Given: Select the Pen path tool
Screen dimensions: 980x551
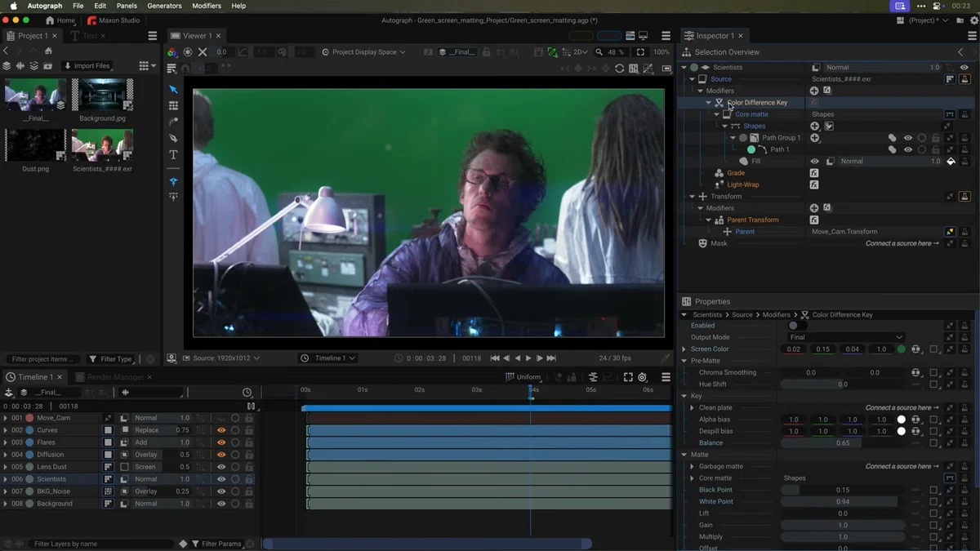Looking at the screenshot, I should pos(173,138).
